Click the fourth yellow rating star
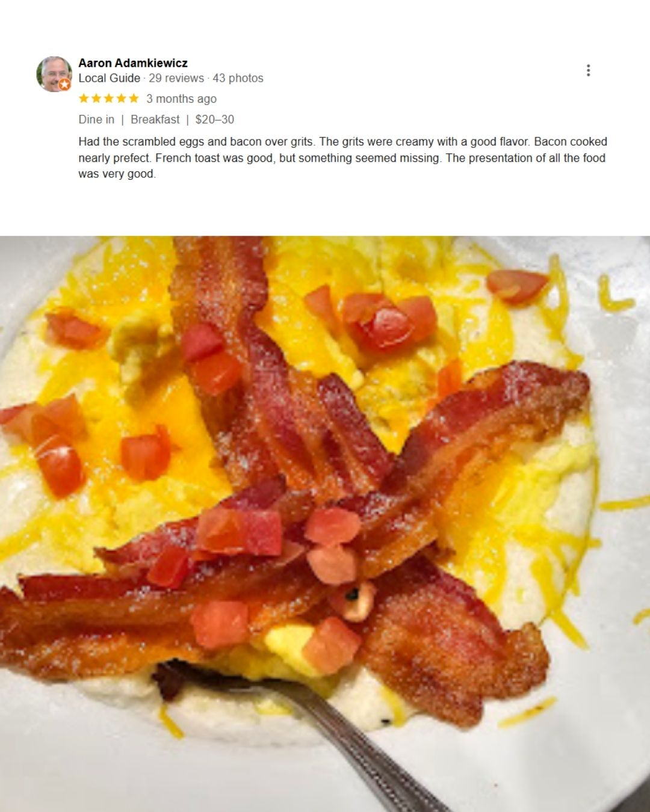The image size is (650, 812). pos(121,98)
